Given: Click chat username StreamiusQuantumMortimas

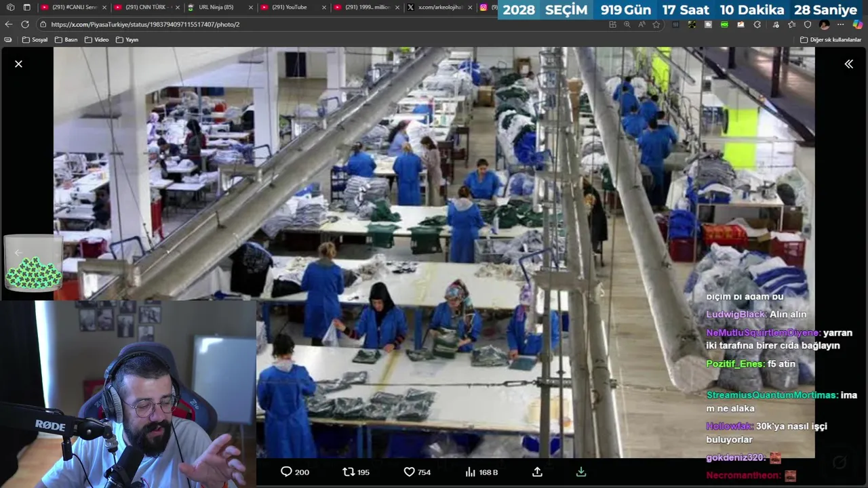Looking at the screenshot, I should [x=772, y=395].
